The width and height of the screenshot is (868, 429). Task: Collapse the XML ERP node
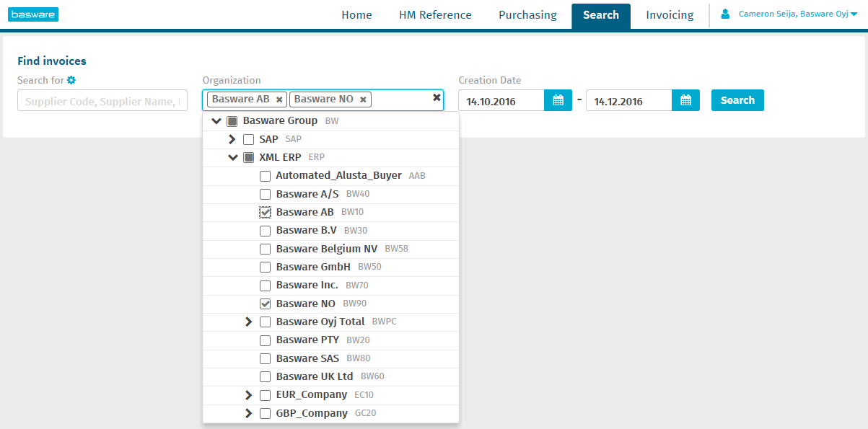232,157
